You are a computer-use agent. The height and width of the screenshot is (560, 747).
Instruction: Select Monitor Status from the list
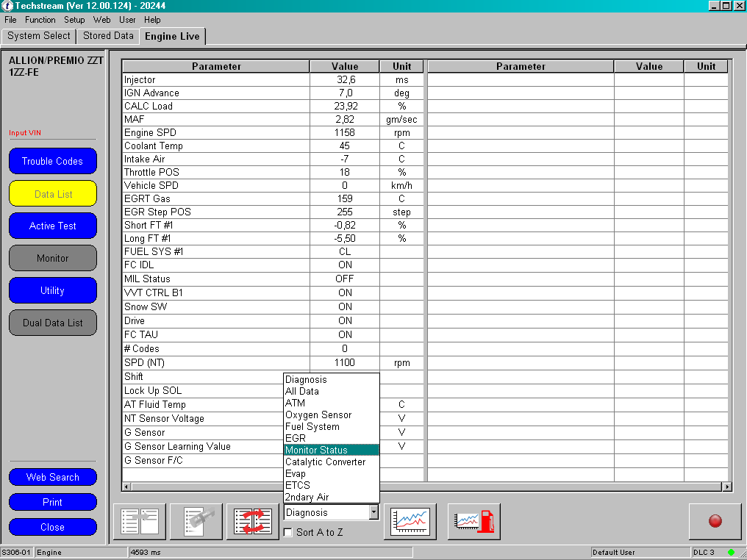[x=331, y=450]
